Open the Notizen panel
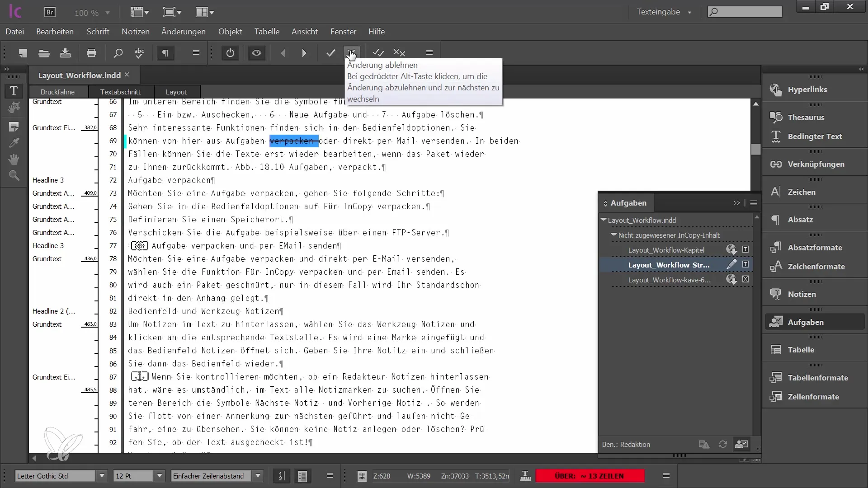 [x=802, y=294]
